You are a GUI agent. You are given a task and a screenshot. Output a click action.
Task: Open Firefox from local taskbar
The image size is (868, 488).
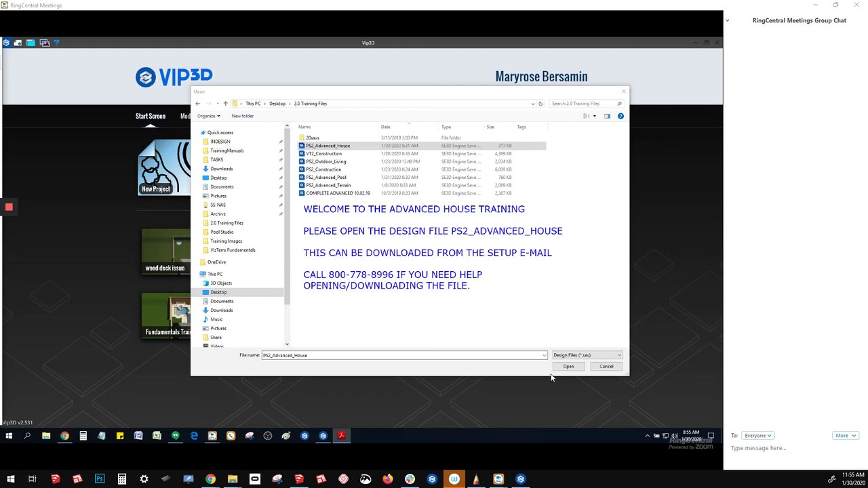(388, 479)
